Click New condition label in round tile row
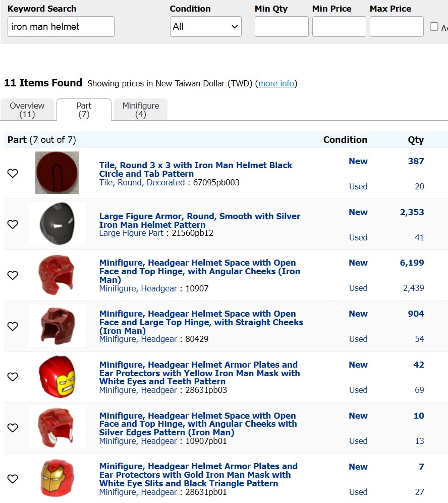The image size is (448, 503). [358, 161]
